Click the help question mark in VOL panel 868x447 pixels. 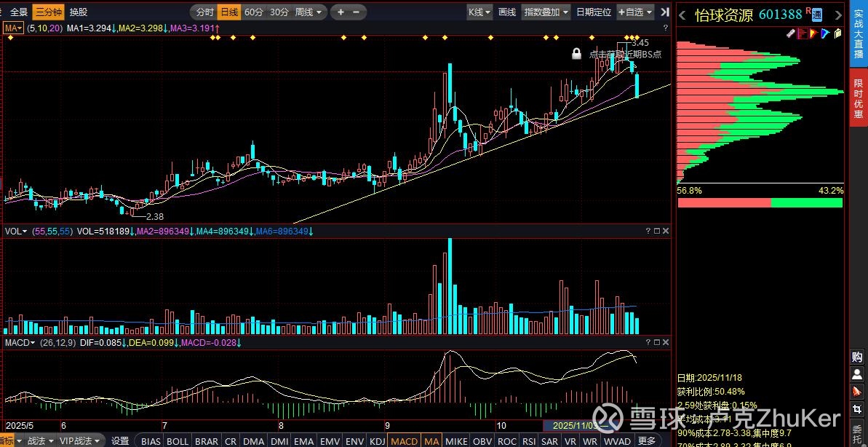[648, 232]
